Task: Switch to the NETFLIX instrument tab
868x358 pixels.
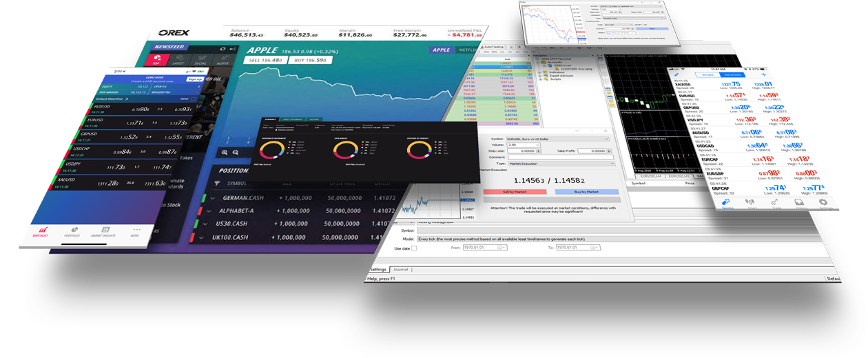Action: [x=467, y=50]
